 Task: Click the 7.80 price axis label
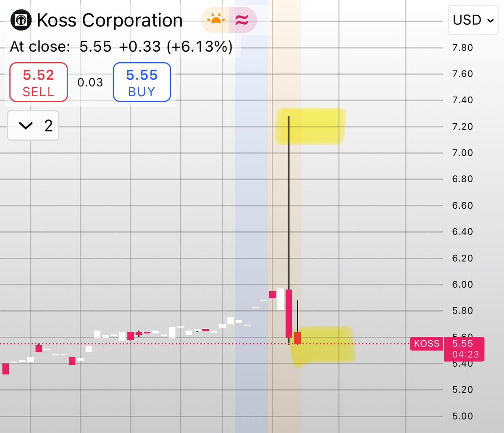point(462,47)
